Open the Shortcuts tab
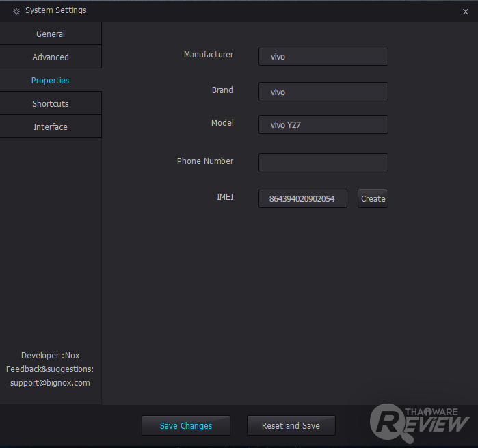 click(51, 103)
